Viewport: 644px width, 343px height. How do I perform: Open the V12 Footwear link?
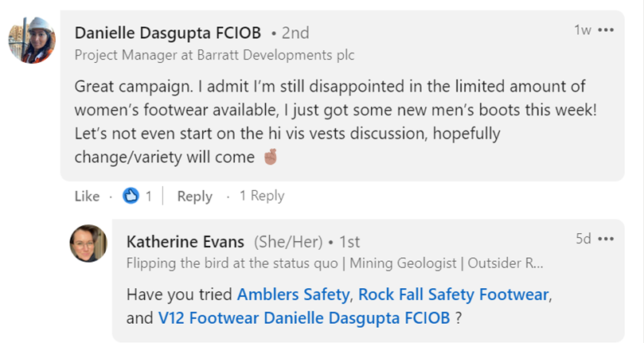(x=197, y=318)
